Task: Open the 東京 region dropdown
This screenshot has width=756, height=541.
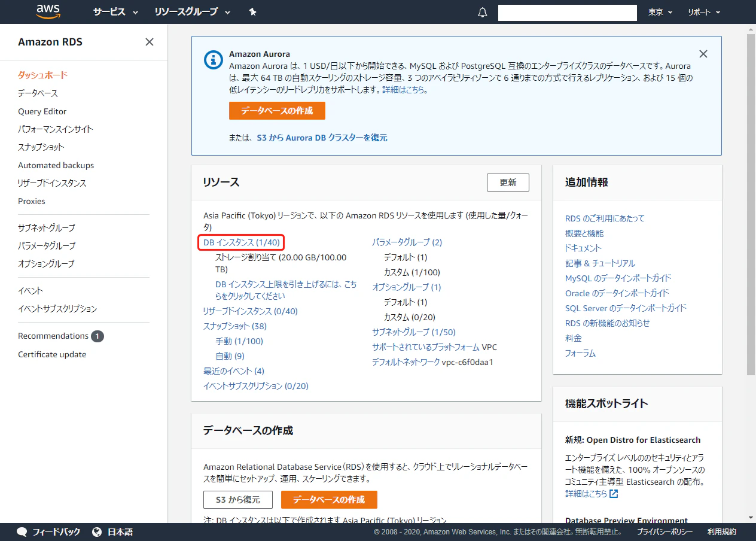Action: 660,12
